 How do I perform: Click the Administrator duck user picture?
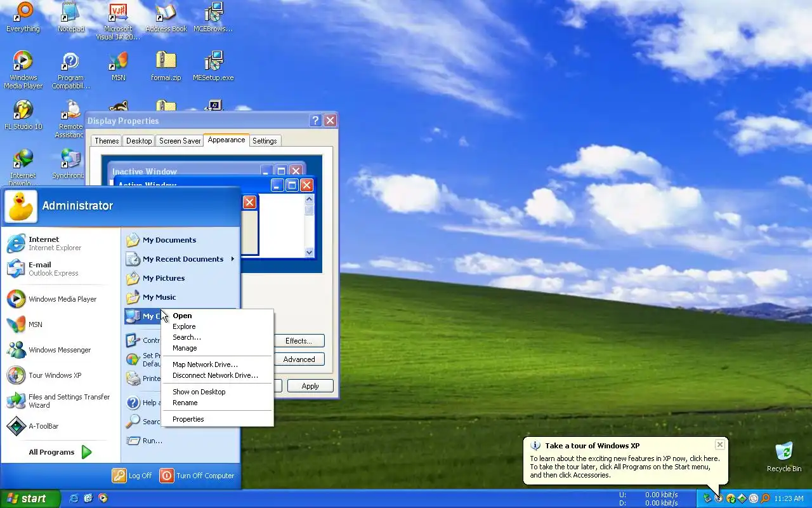pyautogui.click(x=21, y=206)
